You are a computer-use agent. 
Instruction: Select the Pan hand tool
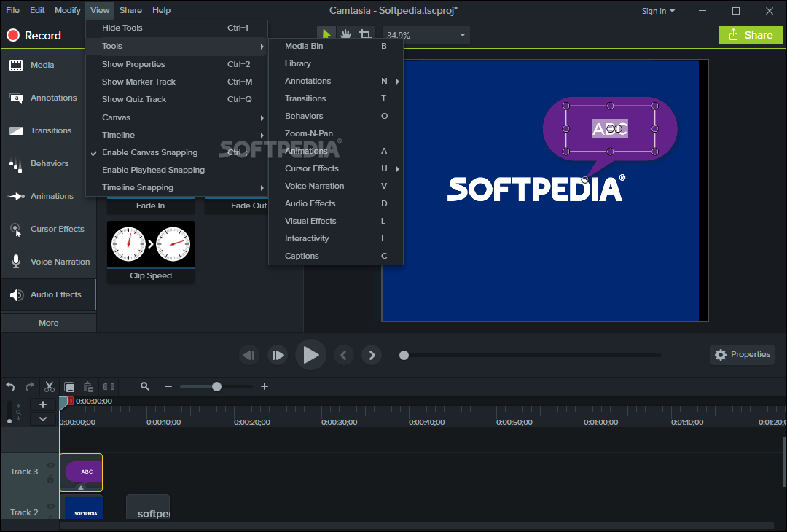point(345,34)
